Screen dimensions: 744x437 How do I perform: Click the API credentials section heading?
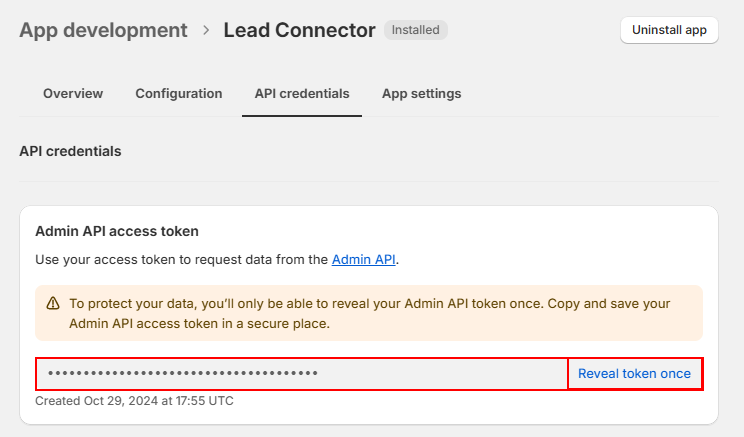click(70, 151)
